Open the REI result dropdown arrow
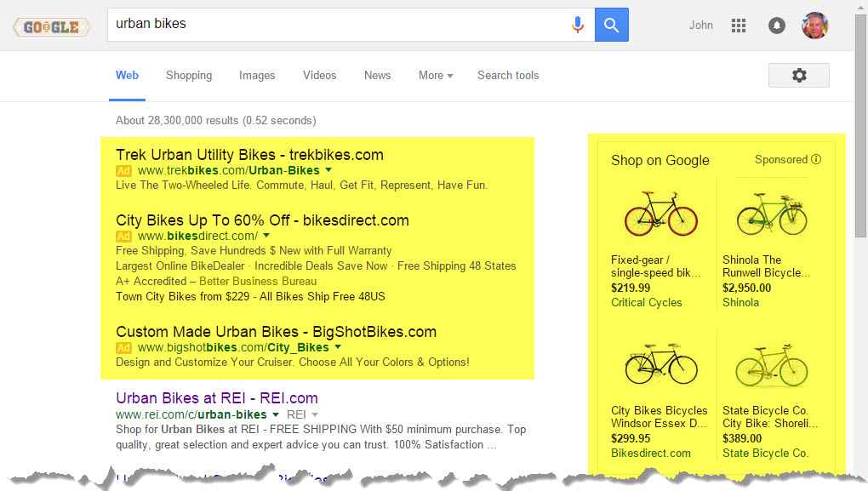This screenshot has height=491, width=868. pyautogui.click(x=277, y=414)
